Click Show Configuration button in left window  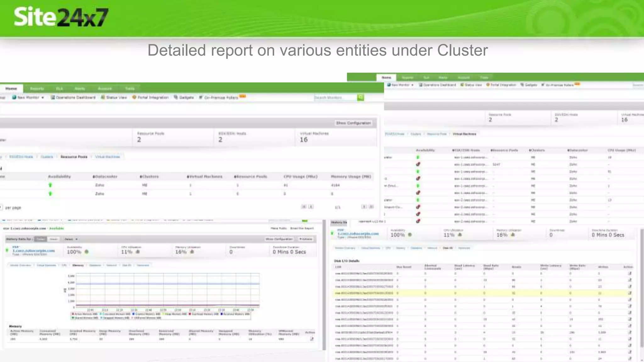353,123
